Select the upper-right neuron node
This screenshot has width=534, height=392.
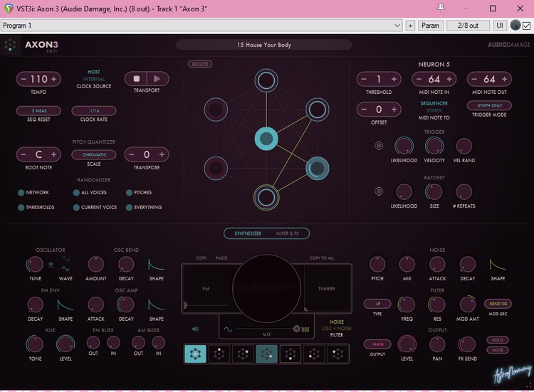tap(318, 110)
